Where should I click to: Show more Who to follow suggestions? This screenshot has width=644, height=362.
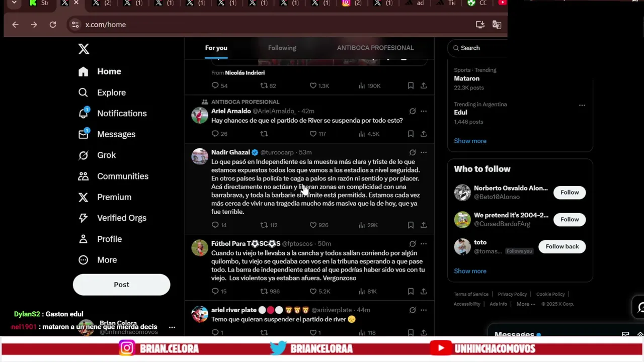(x=470, y=271)
